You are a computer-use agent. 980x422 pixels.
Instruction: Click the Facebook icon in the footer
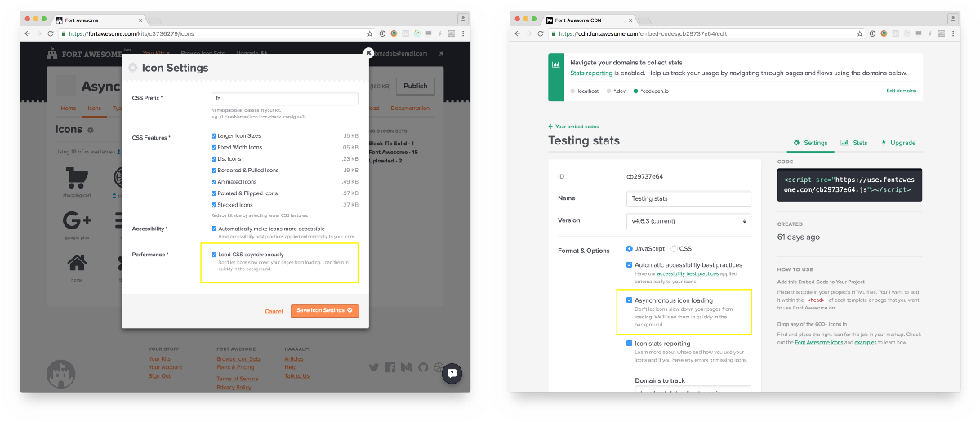390,368
